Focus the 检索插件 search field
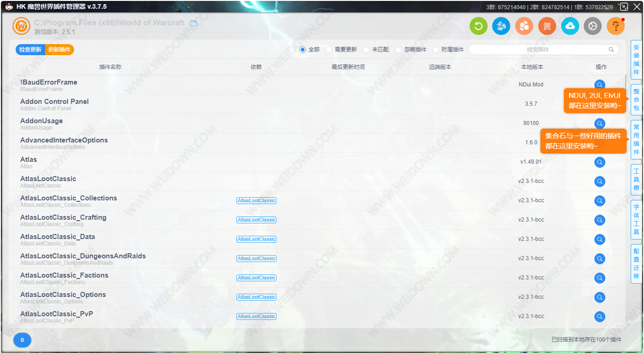Image resolution: width=644 pixels, height=353 pixels. coord(543,50)
